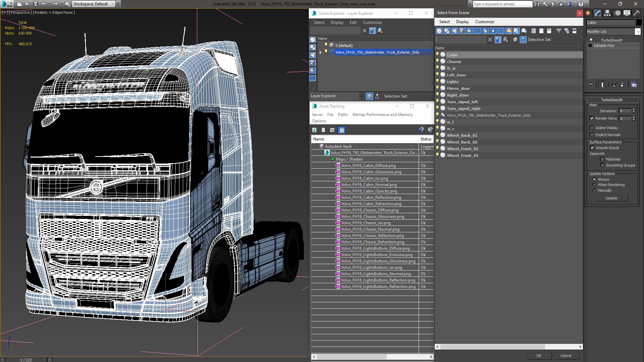The width and height of the screenshot is (644, 362).
Task: Toggle Display Lights filter in Select From Scene
Action: click(454, 31)
